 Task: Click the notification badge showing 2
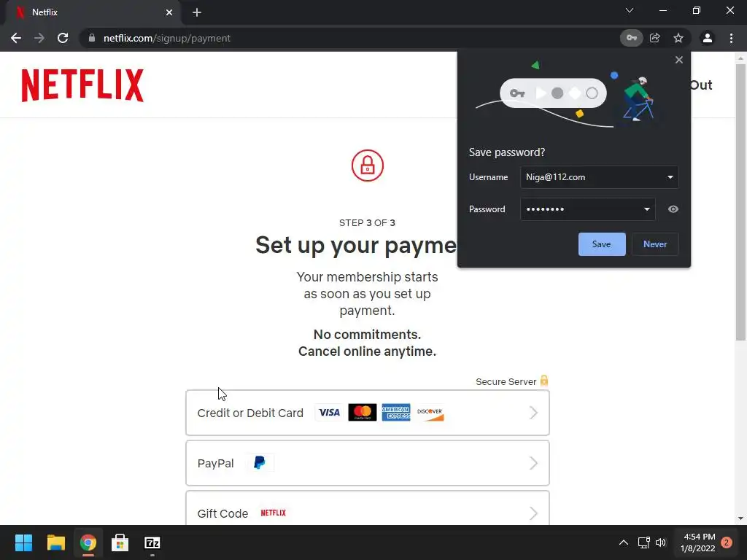pos(727,542)
